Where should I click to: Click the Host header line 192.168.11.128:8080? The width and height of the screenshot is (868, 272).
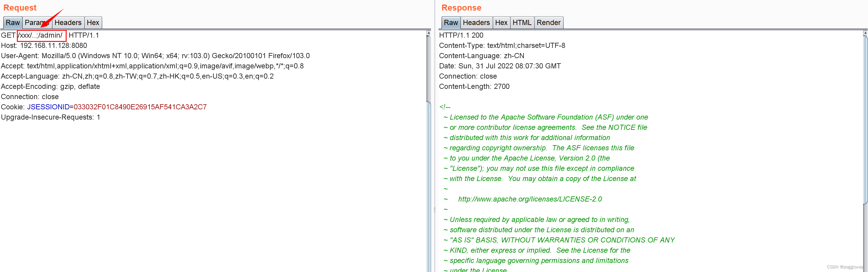coord(44,45)
